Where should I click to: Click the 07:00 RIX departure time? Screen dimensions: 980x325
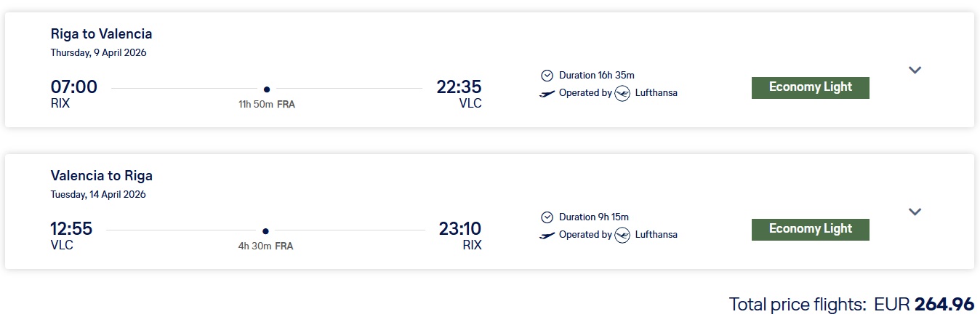pyautogui.click(x=73, y=87)
